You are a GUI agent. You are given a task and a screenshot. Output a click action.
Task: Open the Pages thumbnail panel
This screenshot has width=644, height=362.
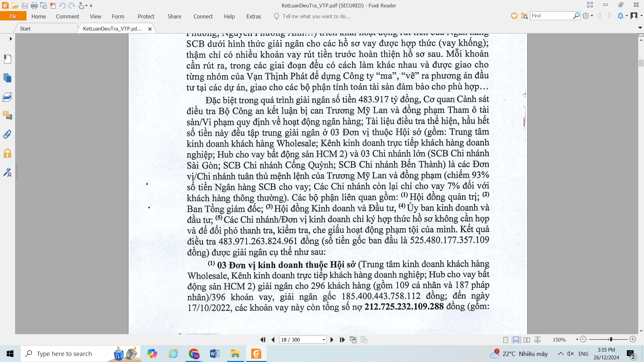coord(7,78)
